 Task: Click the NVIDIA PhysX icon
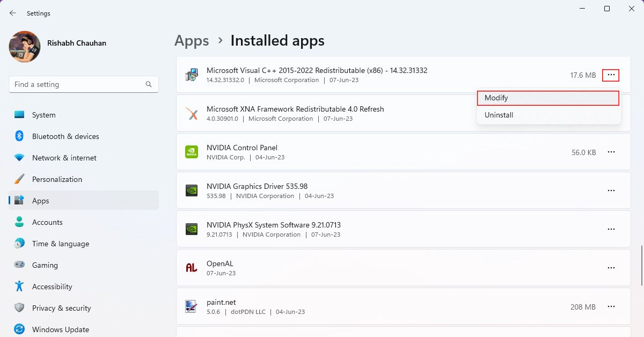(191, 229)
